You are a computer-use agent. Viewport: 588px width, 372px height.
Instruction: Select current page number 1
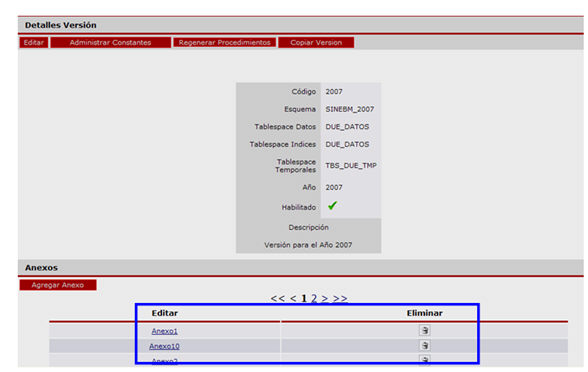pos(304,298)
